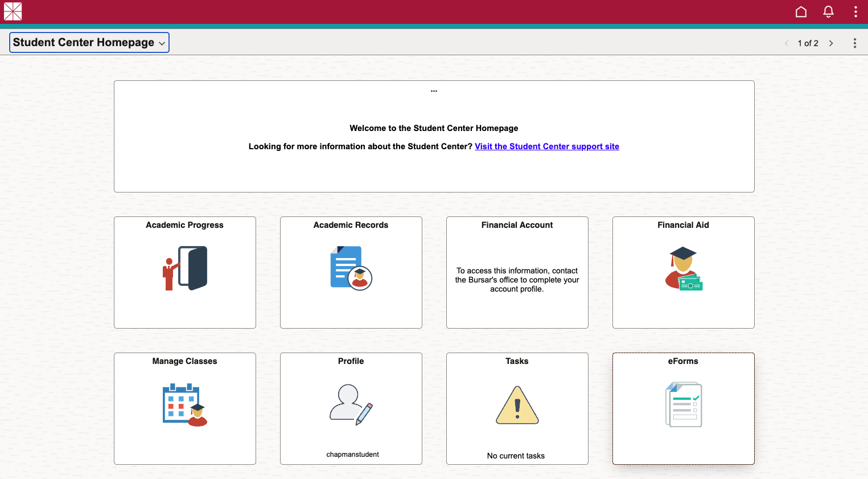Open the Profile person-with-pencil icon
Image resolution: width=868 pixels, height=479 pixels.
click(x=351, y=404)
